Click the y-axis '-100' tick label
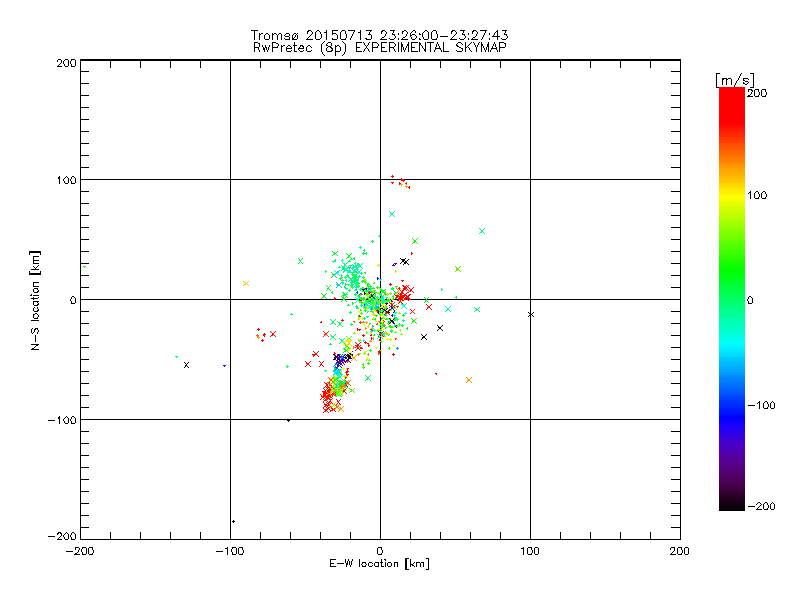The height and width of the screenshot is (600, 800). (x=62, y=420)
